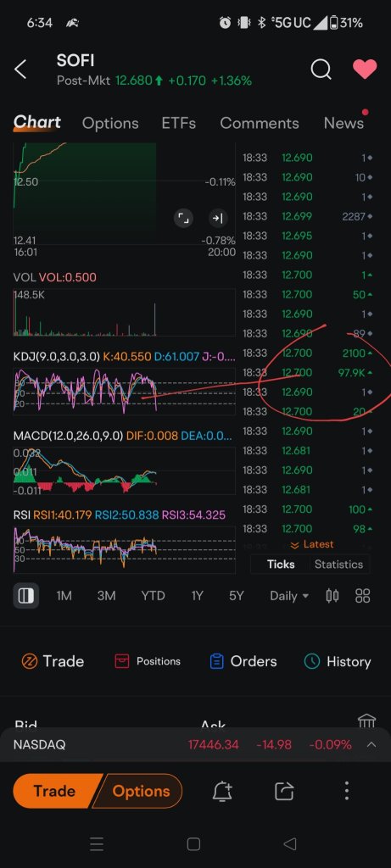Tap the alarm clock status icon
Viewport: 391px width, 868px height.
coord(225,23)
